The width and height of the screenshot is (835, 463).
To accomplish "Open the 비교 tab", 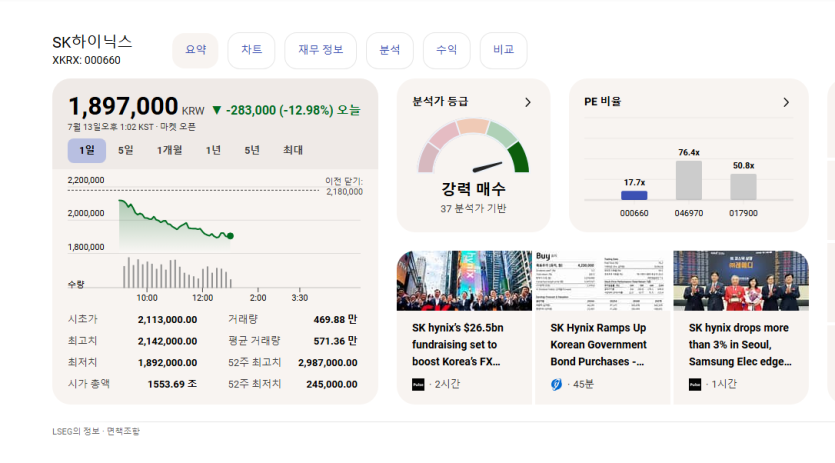I will [503, 50].
